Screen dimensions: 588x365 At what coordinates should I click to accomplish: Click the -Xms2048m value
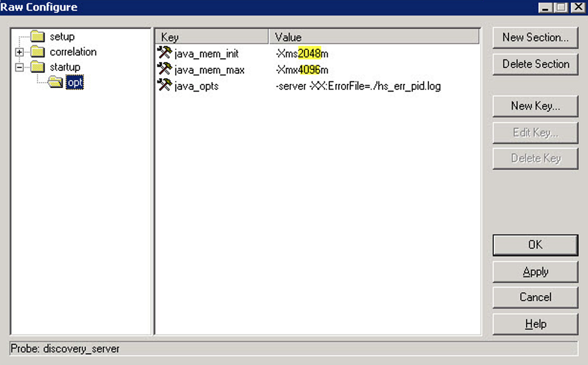302,54
